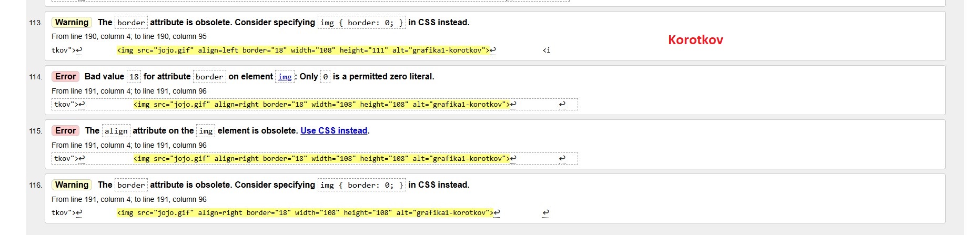Image resolution: width=980 pixels, height=235 pixels.
Task: Click the img element link in error 114
Action: tap(285, 77)
